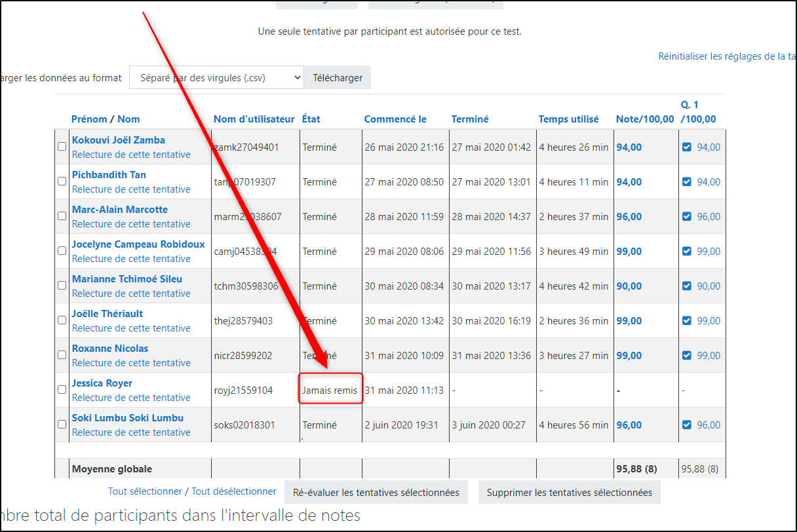
Task: Sort by the État column header
Action: [x=311, y=119]
